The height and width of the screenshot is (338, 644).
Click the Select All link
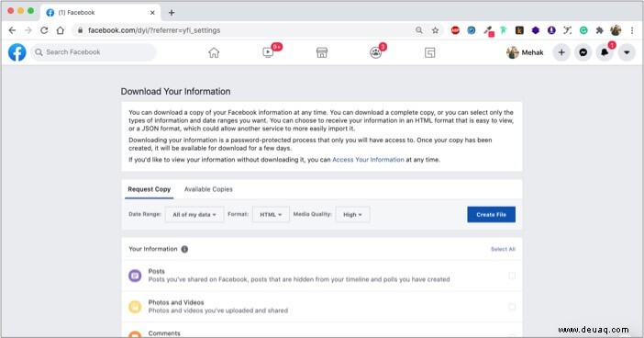[x=503, y=249]
